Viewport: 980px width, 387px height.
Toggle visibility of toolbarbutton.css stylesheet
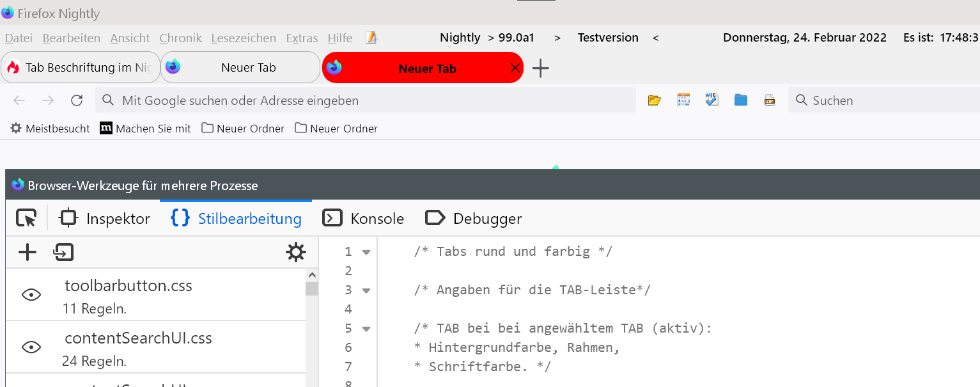point(31,294)
